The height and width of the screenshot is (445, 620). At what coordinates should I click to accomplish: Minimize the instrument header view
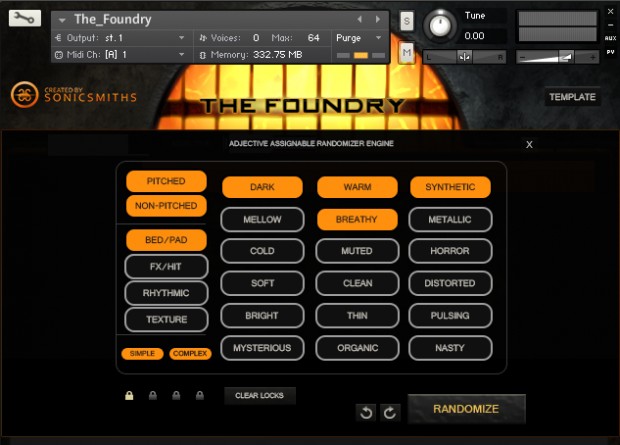coord(610,25)
